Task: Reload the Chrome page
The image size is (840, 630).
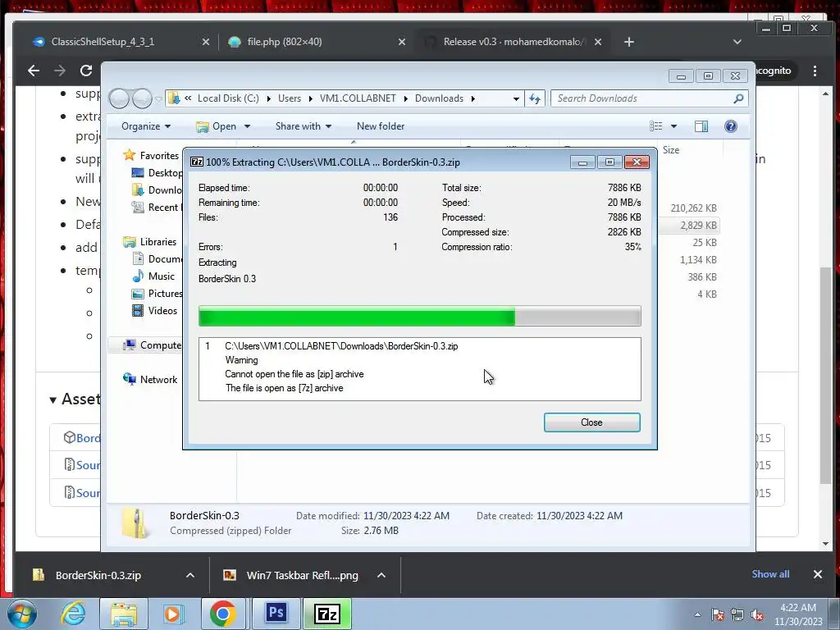Action: 85,71
